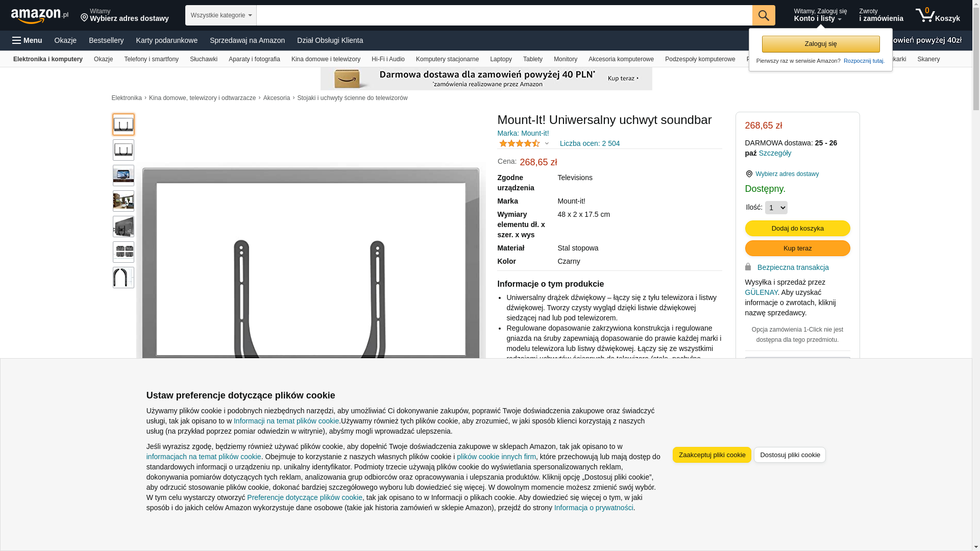The height and width of the screenshot is (551, 980).
Task: Click the search magnifier icon button
Action: [x=763, y=15]
